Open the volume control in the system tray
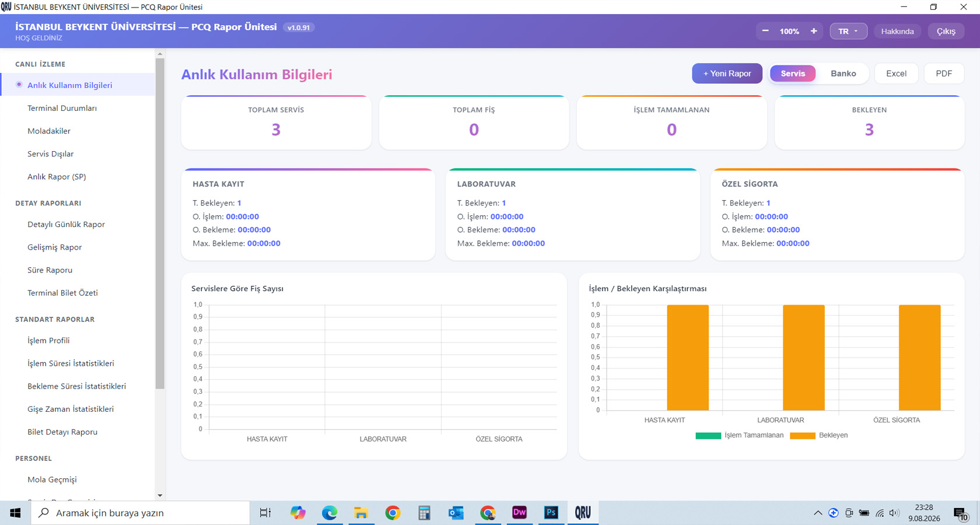This screenshot has width=980, height=525. pos(894,513)
